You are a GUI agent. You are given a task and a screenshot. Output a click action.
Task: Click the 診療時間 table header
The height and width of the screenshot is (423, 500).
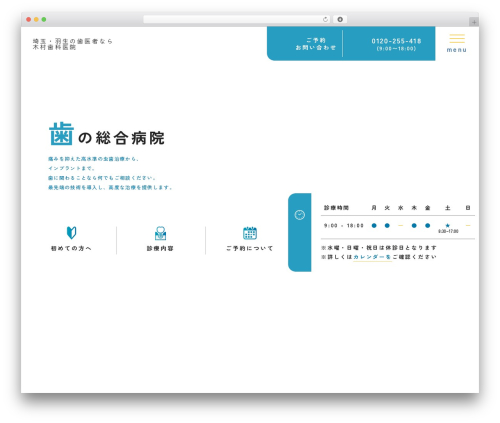pos(336,208)
